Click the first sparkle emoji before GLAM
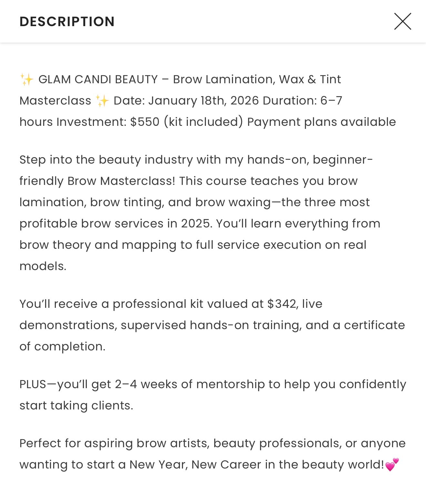 click(x=27, y=79)
